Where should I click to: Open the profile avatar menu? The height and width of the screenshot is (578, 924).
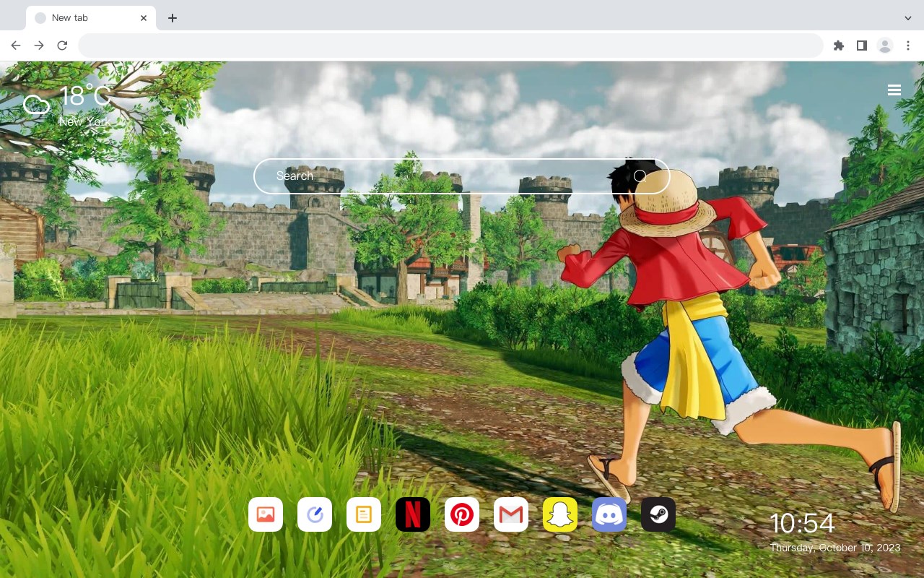tap(885, 46)
